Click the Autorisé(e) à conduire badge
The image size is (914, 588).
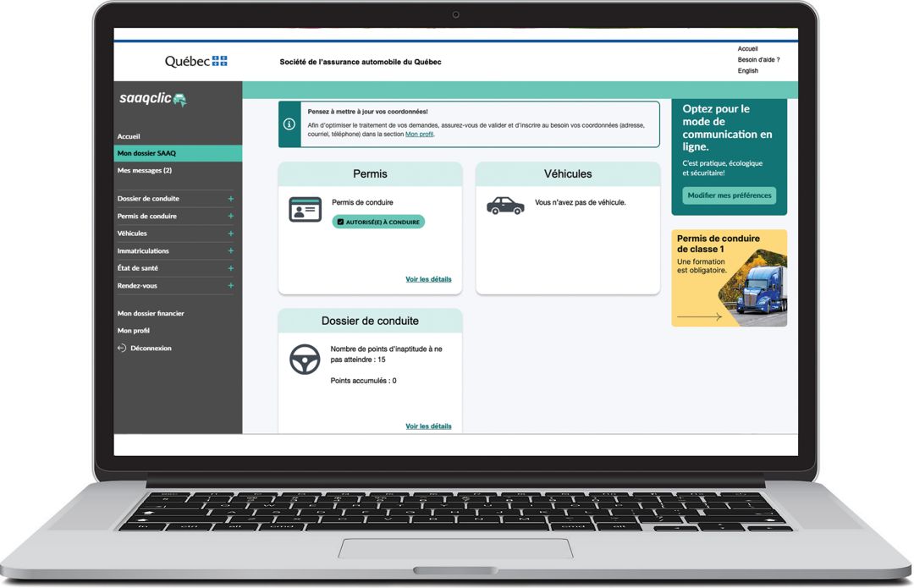coord(378,222)
